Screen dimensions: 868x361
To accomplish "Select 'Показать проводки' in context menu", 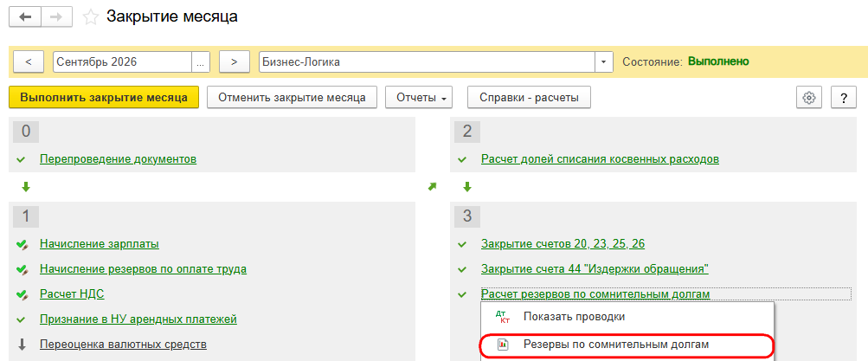I will [629, 317].
